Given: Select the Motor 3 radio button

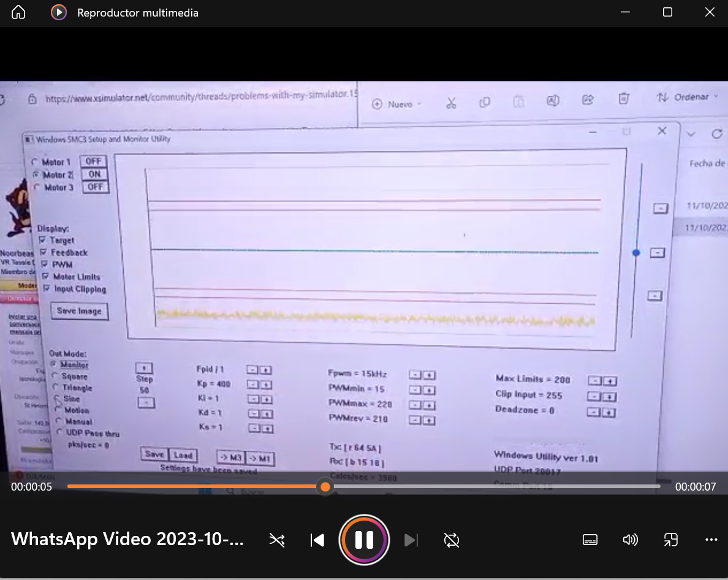Looking at the screenshot, I should 37,187.
